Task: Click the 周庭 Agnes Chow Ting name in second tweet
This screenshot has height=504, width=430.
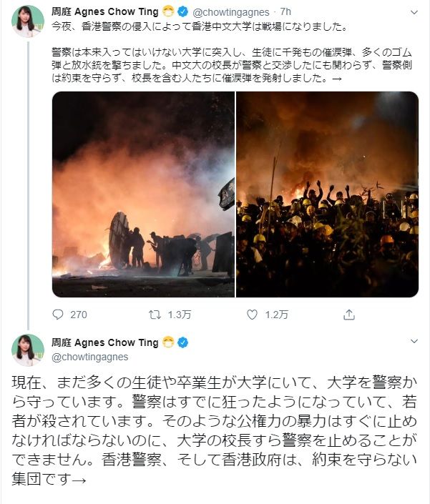Action: tap(106, 341)
